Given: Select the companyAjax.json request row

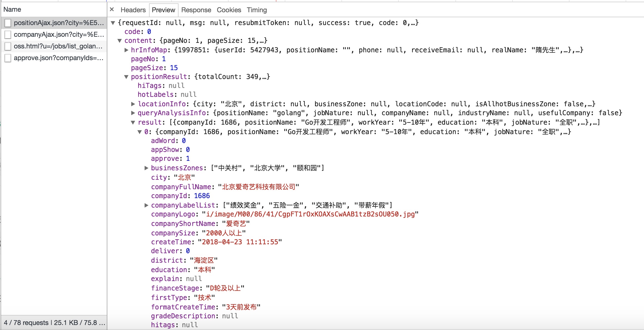Looking at the screenshot, I should 58,35.
